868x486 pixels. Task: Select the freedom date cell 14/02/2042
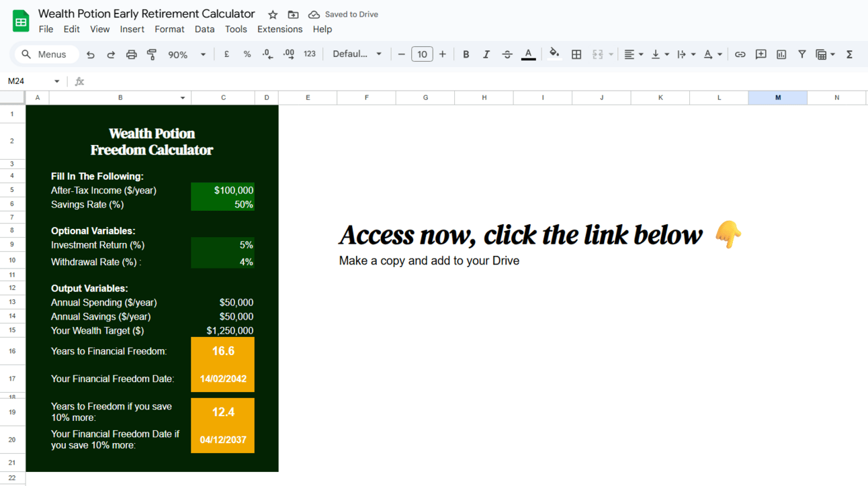tap(223, 379)
